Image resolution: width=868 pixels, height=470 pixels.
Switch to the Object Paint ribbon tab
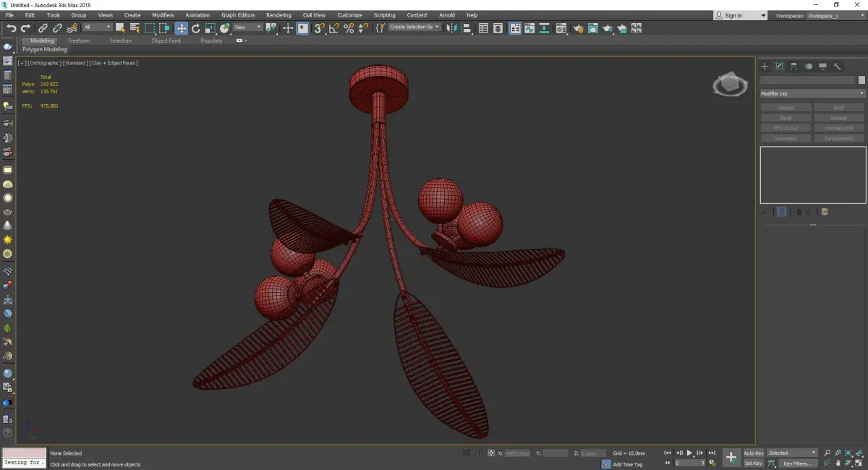(x=166, y=40)
